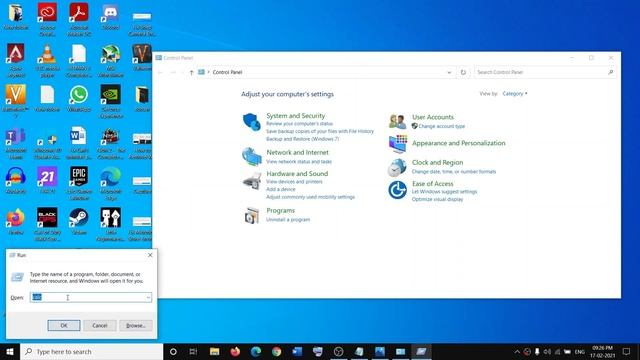Click the Appearance and Personalization monitor icon

point(397,144)
